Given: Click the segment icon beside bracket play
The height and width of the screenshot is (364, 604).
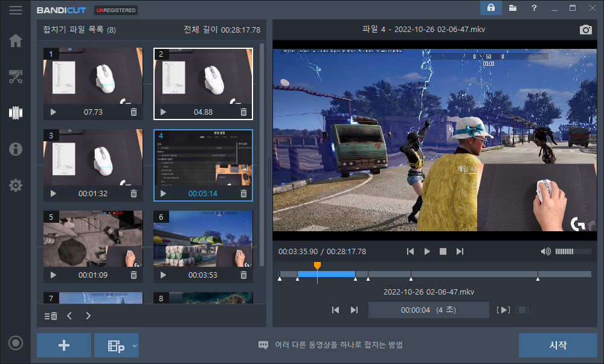Looking at the screenshot, I should point(522,310).
